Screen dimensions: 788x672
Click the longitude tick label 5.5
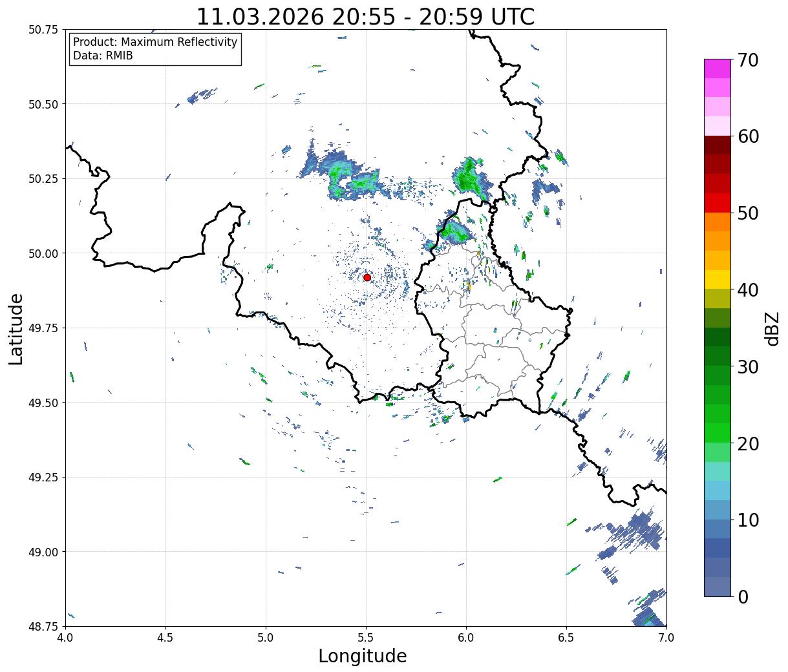click(366, 637)
